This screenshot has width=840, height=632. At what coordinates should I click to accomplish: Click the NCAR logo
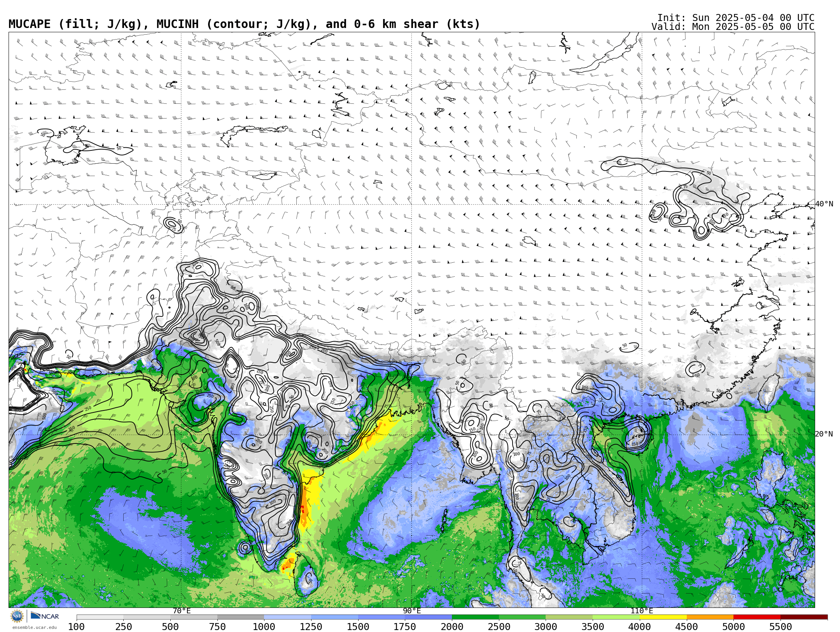pyautogui.click(x=45, y=616)
